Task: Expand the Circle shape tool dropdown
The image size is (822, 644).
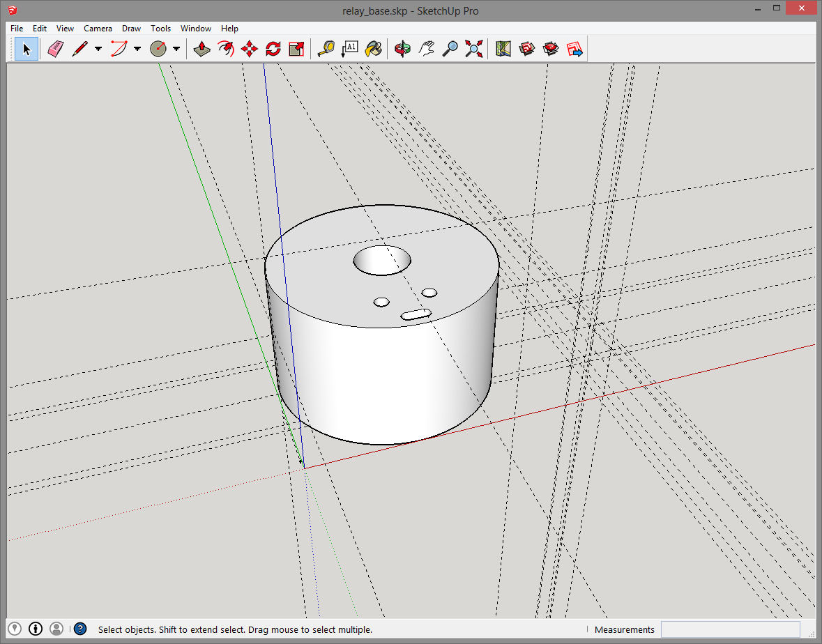Action: pyautogui.click(x=176, y=49)
